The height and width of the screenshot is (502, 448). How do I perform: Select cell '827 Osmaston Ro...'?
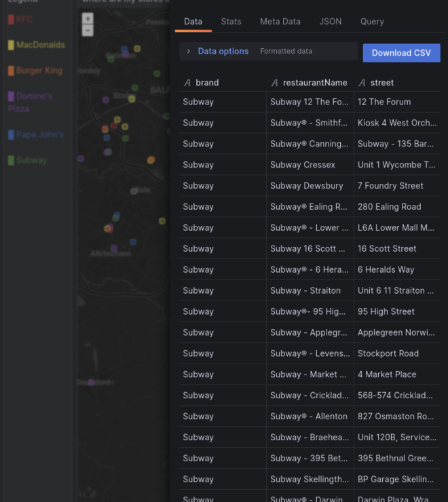pyautogui.click(x=397, y=417)
